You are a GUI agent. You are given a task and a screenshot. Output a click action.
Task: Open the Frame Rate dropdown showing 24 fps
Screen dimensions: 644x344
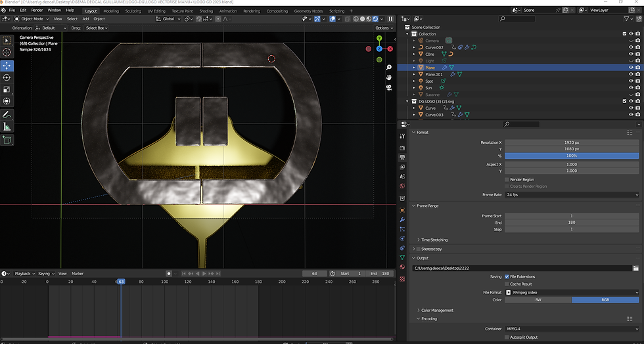571,195
